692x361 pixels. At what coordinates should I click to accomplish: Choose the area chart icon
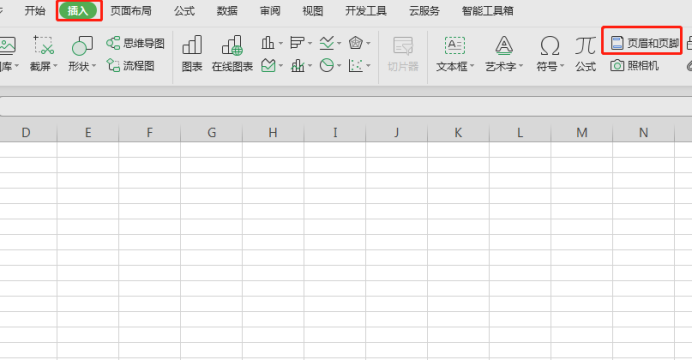(268, 66)
